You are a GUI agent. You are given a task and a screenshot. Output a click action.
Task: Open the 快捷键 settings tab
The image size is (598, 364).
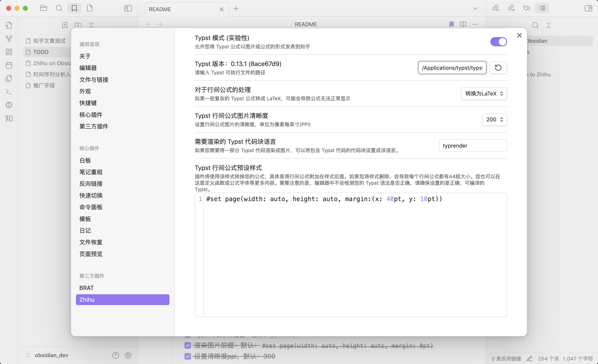(x=88, y=103)
